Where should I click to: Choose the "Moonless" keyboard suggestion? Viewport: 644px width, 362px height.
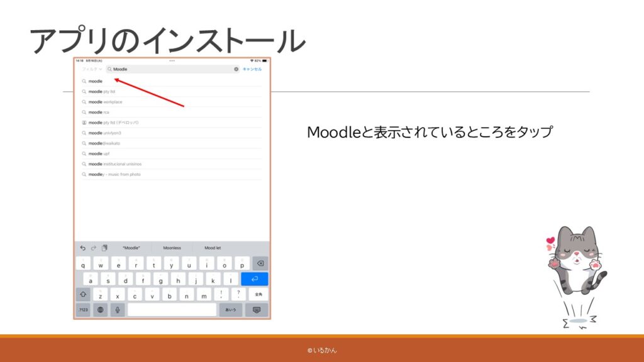pyautogui.click(x=172, y=248)
